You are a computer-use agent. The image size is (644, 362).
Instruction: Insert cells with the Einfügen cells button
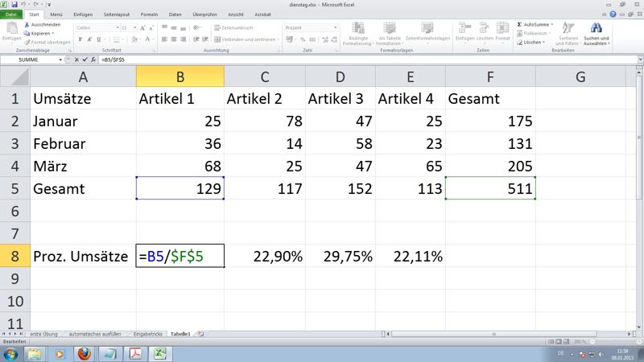(465, 31)
